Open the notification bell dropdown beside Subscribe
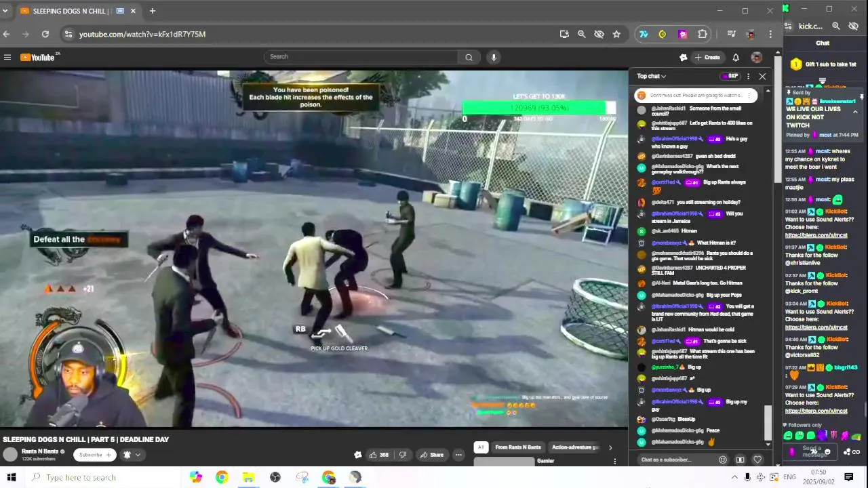This screenshot has width=868, height=488. [x=131, y=455]
